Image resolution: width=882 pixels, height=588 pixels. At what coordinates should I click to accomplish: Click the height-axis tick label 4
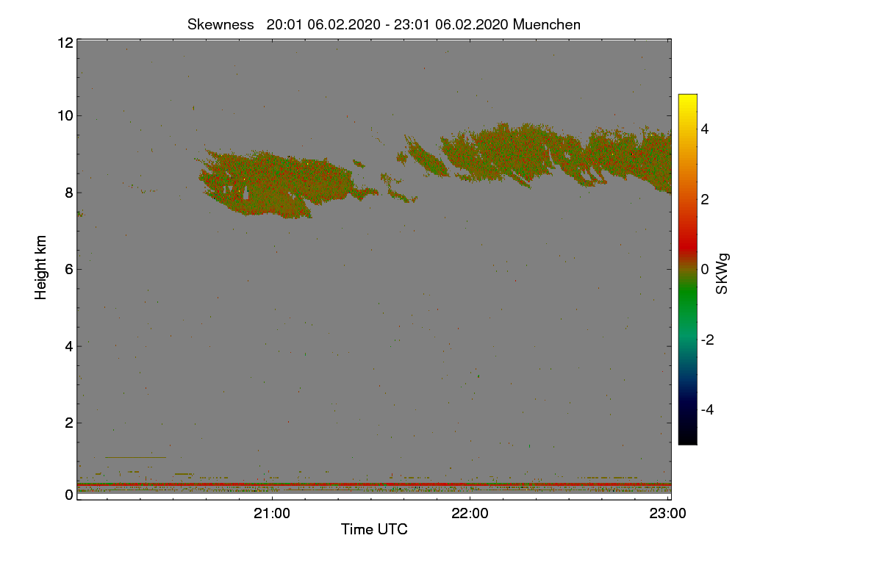69,345
